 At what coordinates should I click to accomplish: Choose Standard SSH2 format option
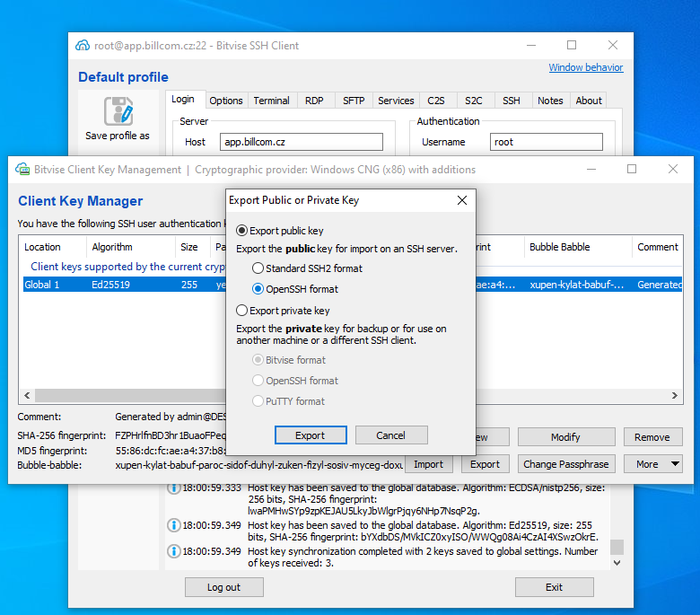click(x=258, y=268)
